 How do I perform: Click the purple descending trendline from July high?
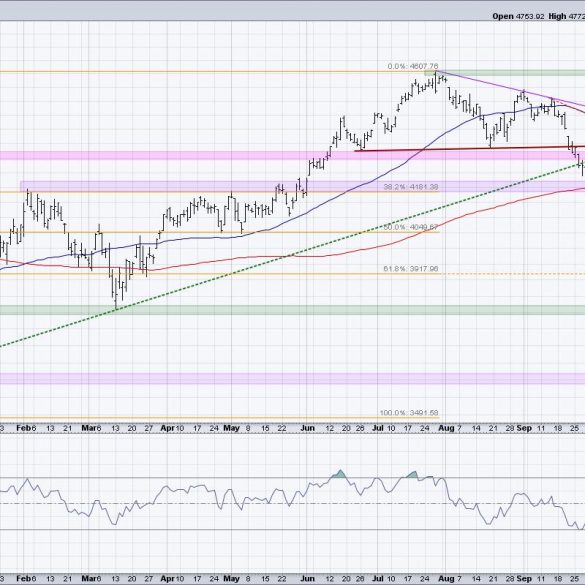(511, 88)
